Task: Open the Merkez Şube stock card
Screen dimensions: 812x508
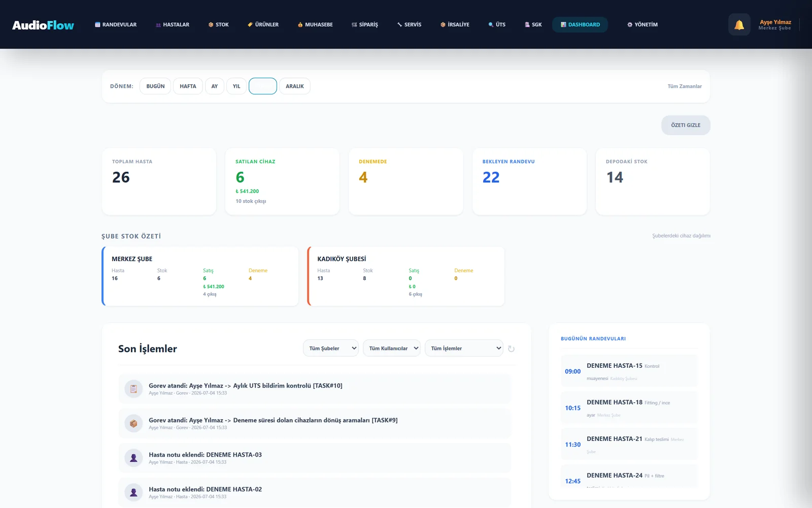Action: 200,276
